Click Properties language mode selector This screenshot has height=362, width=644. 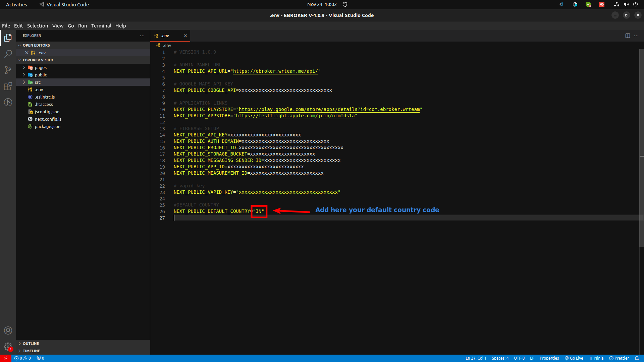coord(549,358)
